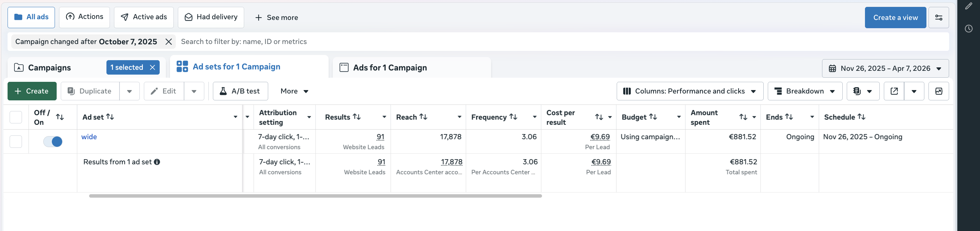Open the charts report icon button

click(938, 91)
